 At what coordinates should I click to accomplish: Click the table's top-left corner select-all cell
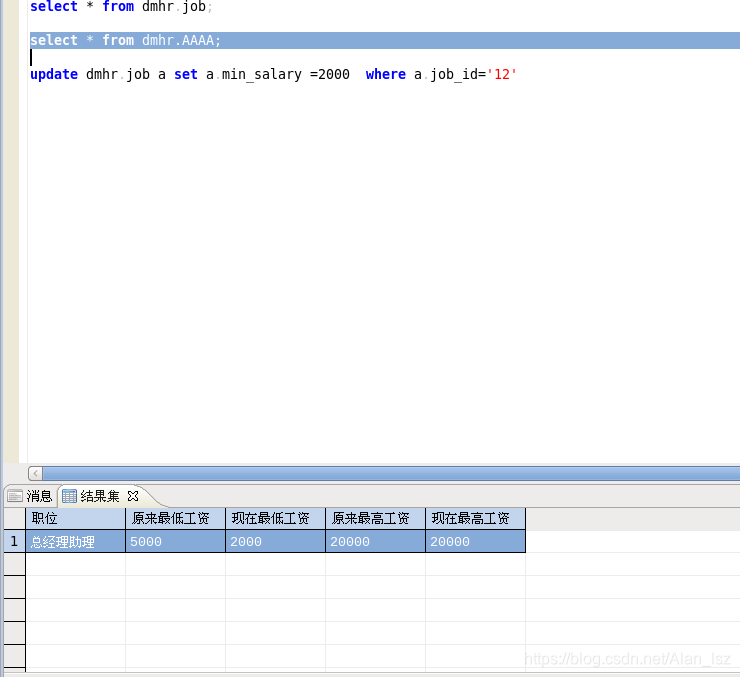[x=14, y=518]
